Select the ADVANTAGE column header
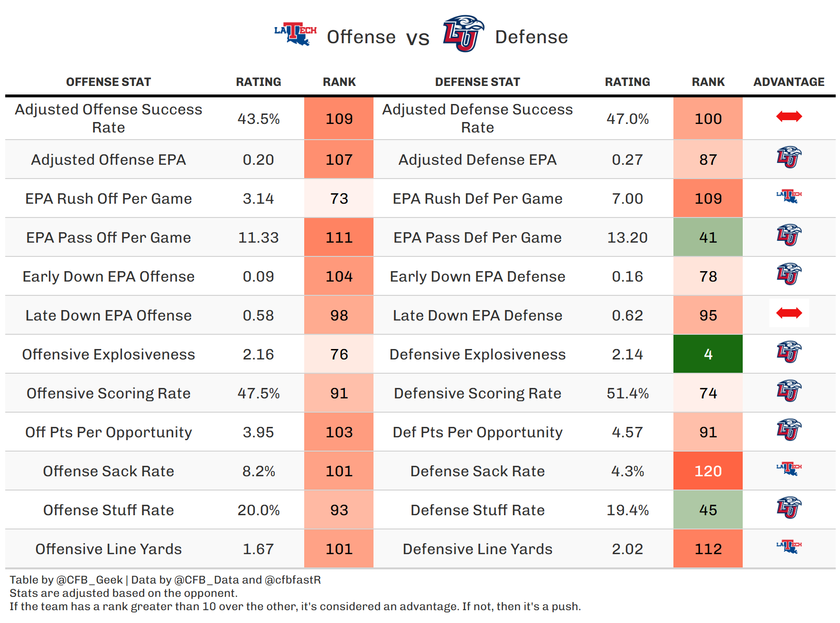This screenshot has width=840, height=623. coord(789,82)
